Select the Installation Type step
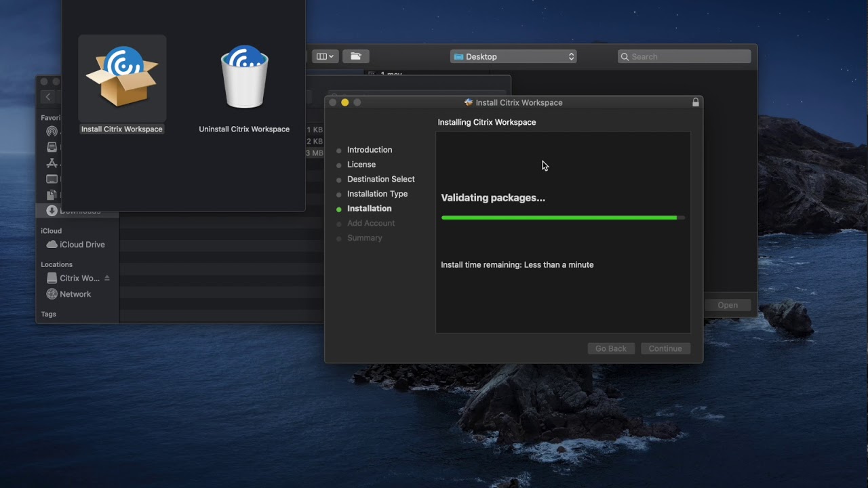868x488 pixels. point(378,194)
